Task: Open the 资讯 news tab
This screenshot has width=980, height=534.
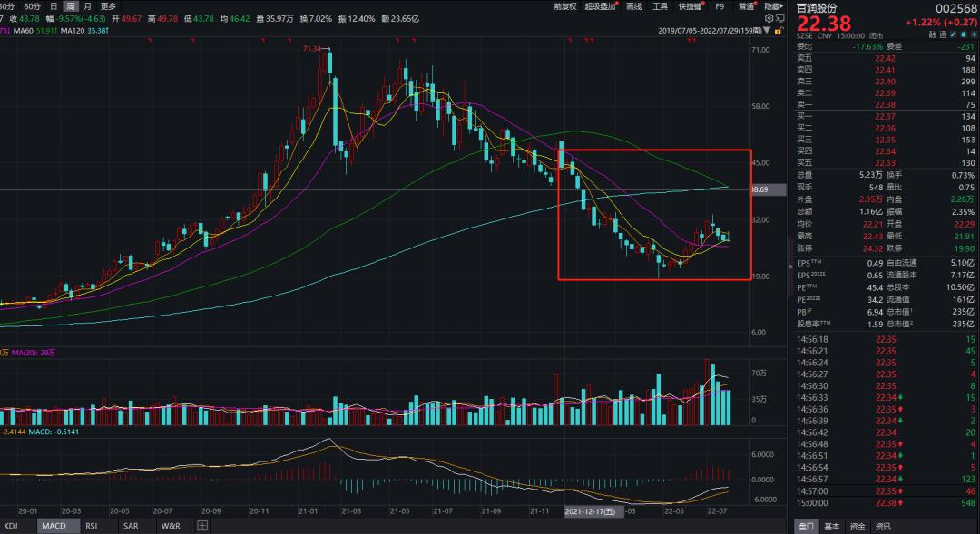Action: [x=883, y=527]
